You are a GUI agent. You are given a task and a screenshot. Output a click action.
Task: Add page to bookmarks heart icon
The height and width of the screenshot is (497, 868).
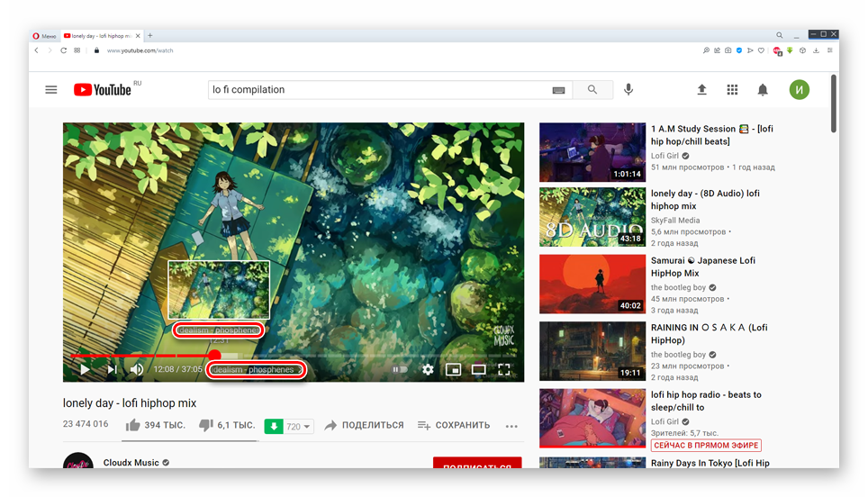coord(761,50)
